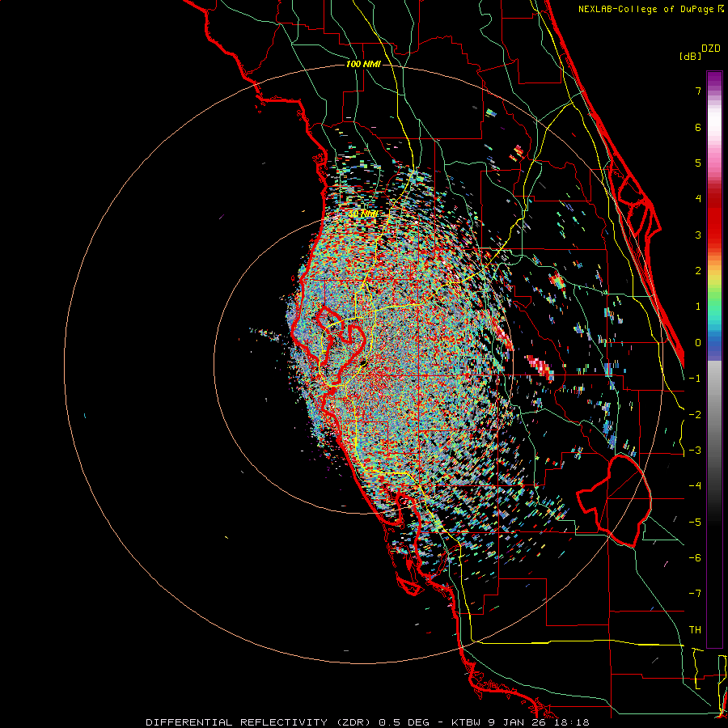The width and height of the screenshot is (728, 728).
Task: Click the 100 NMI range ring label
Action: [363, 64]
